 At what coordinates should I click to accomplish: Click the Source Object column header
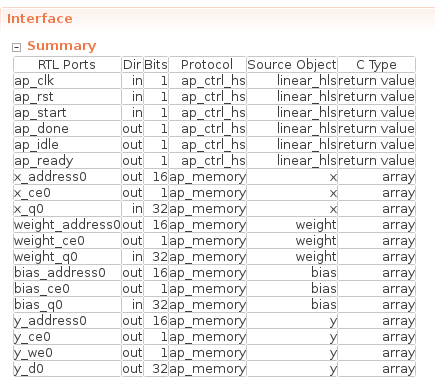tap(292, 64)
